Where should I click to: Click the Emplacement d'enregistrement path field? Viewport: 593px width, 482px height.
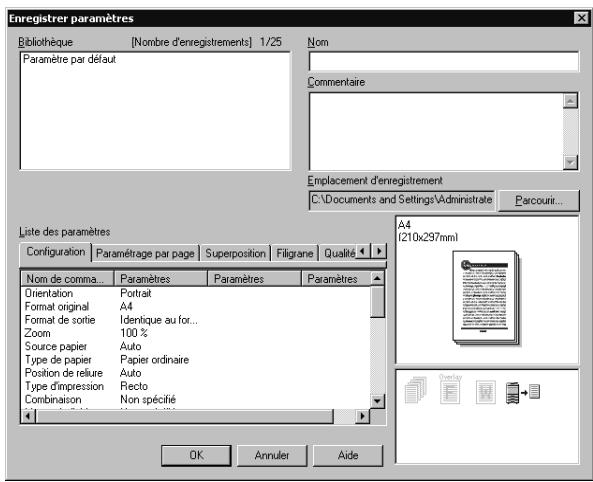coord(402,200)
